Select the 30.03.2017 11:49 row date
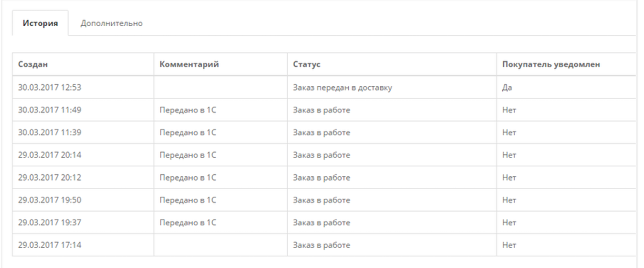 (49, 111)
